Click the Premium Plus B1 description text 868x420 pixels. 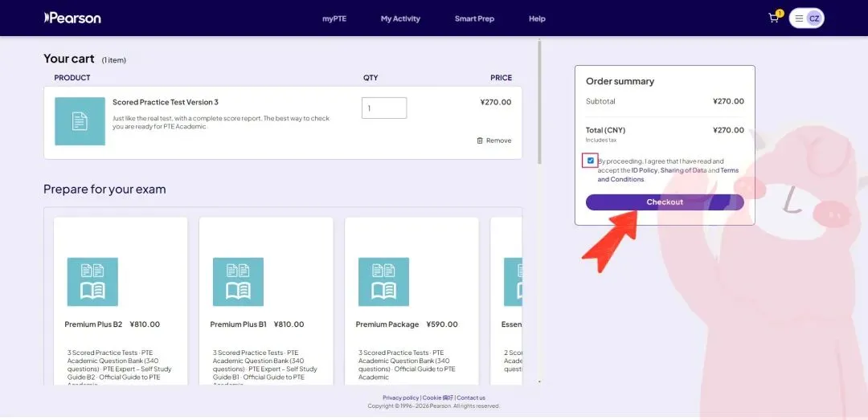(x=266, y=368)
